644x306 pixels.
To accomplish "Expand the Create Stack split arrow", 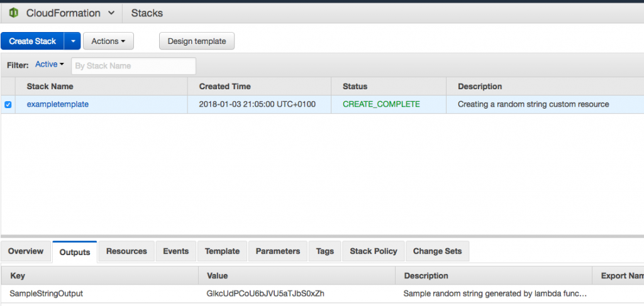I will pos(73,41).
